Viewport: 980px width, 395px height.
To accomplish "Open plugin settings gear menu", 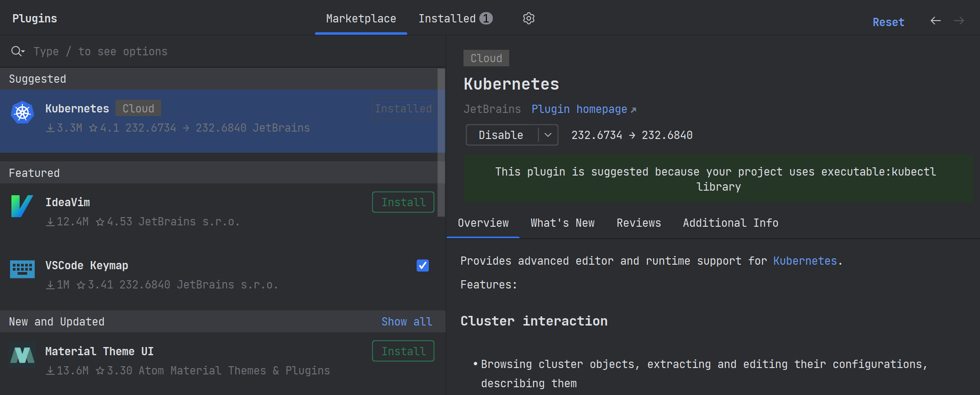I will pos(528,19).
